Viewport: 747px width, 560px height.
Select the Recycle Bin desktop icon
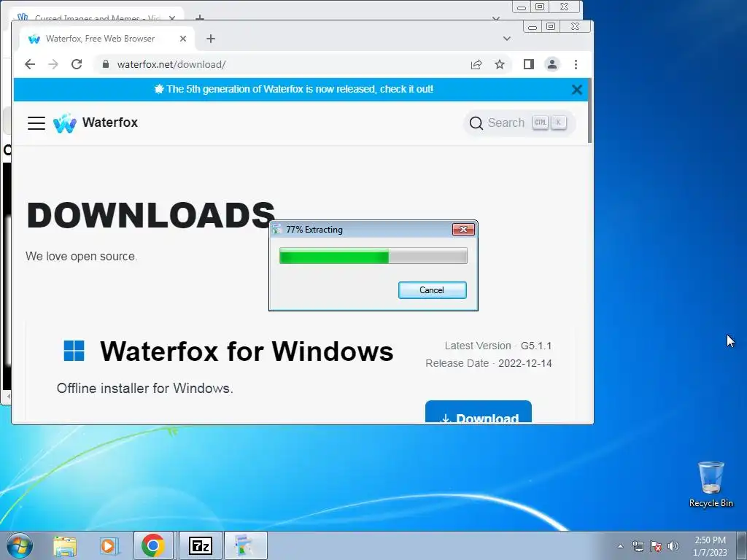coord(711,484)
